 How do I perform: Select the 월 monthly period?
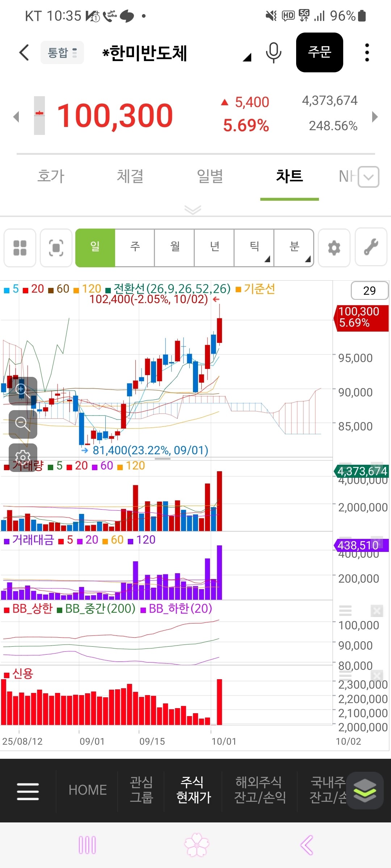tap(175, 248)
